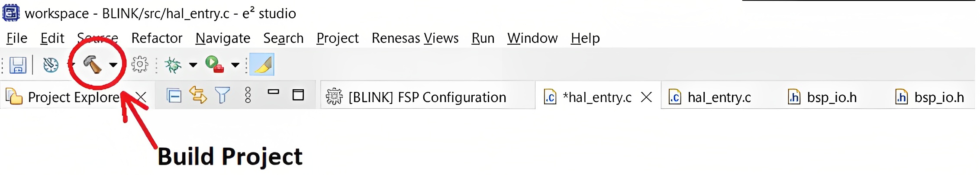Expand the Build hammer dropdown arrow
The image size is (980, 175).
[113, 65]
